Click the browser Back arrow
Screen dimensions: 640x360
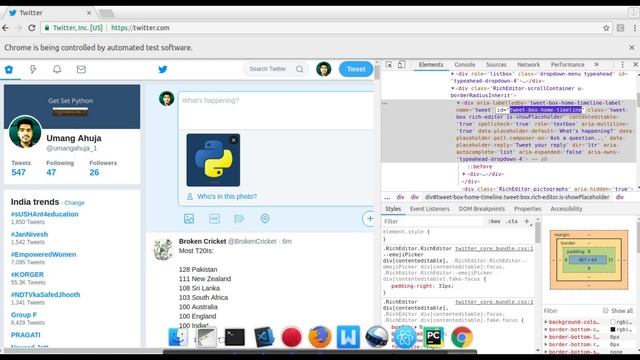tap(5, 28)
